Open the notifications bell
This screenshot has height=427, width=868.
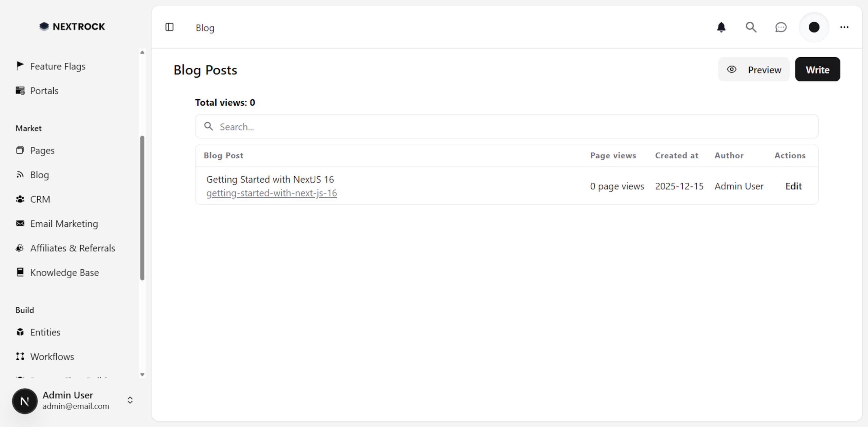coord(721,27)
